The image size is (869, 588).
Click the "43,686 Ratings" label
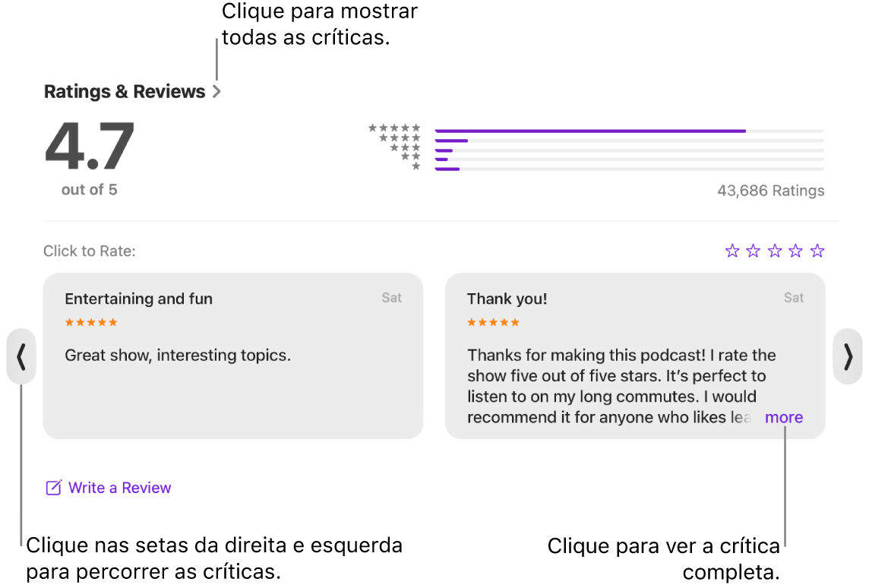coord(770,191)
